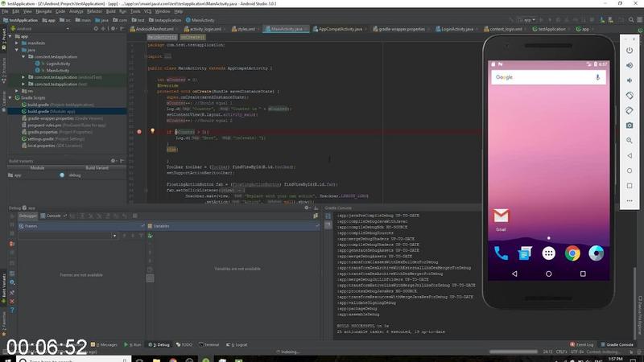Open the Logcat tool window button

click(x=237, y=345)
